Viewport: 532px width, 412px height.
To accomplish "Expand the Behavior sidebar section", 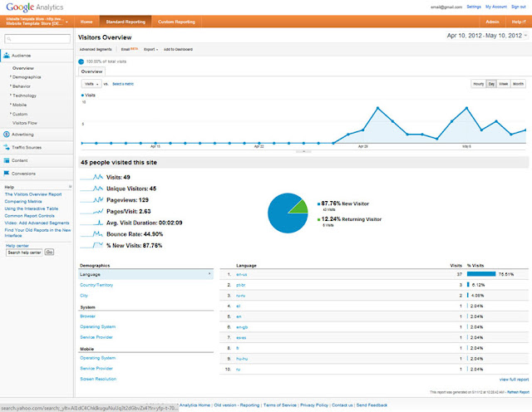I will [21, 86].
